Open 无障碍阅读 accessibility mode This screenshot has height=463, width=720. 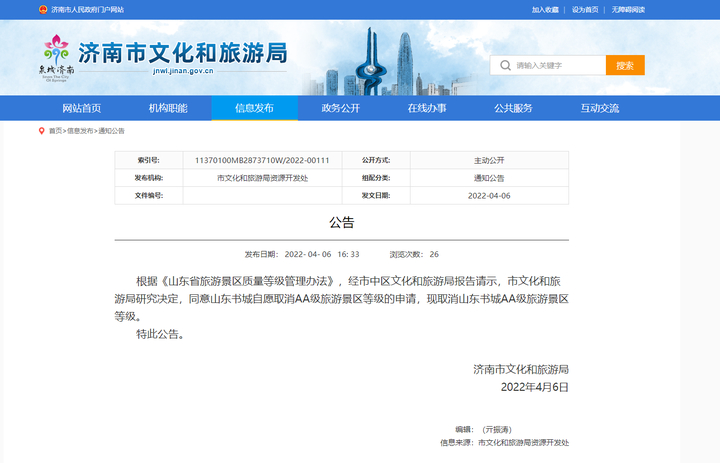coord(628,9)
